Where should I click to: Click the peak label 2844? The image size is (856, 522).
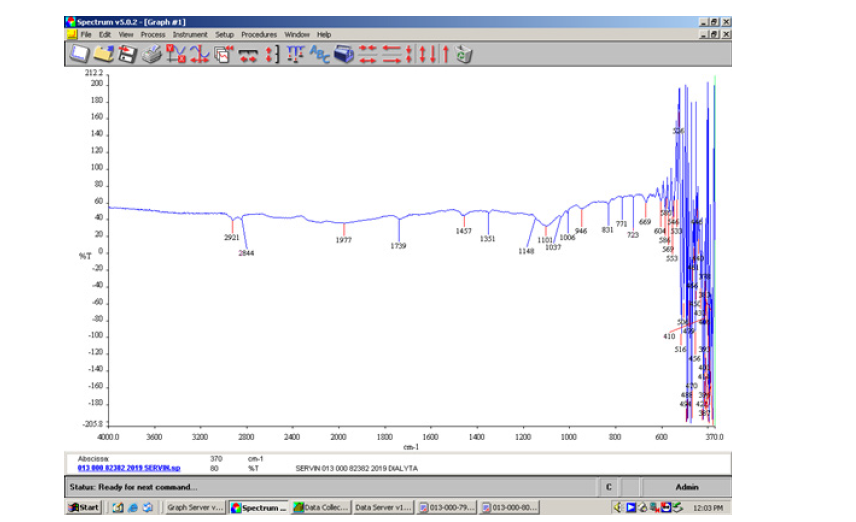246,253
